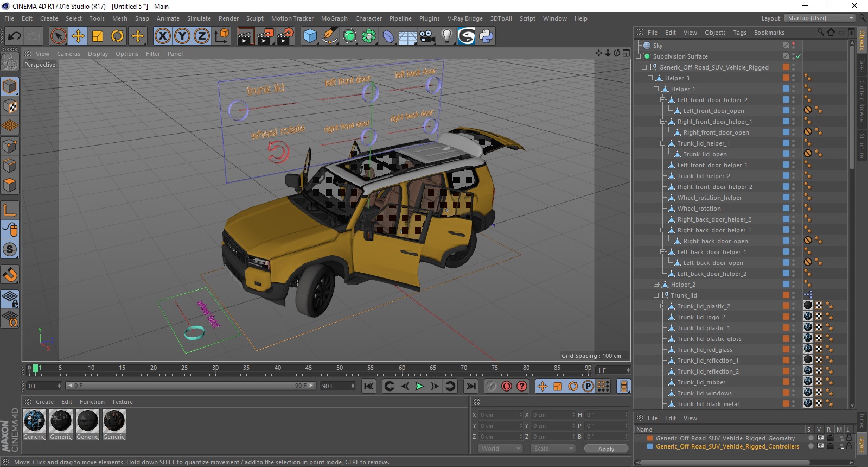Switch to Texture mode icon
Image resolution: width=868 pixels, height=467 pixels.
click(x=10, y=106)
